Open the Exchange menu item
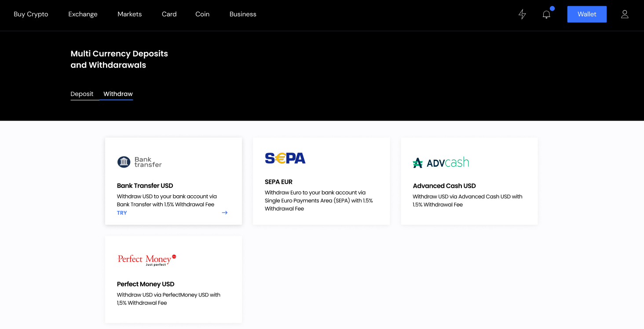This screenshot has height=329, width=644. pyautogui.click(x=83, y=14)
